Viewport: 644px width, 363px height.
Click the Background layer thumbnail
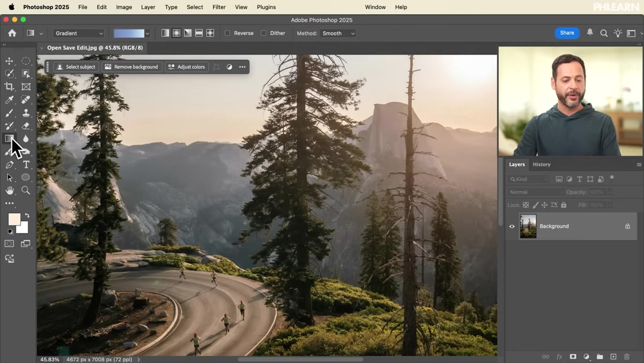tap(528, 227)
